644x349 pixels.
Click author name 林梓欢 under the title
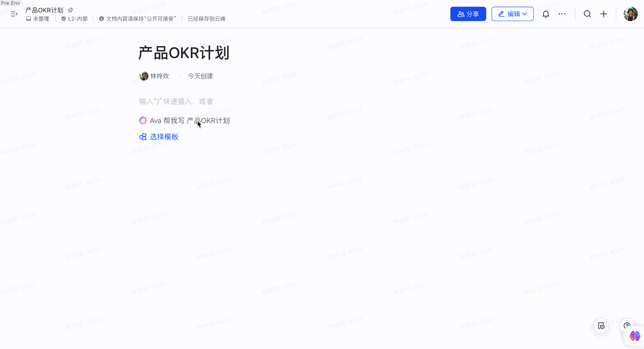tap(159, 76)
